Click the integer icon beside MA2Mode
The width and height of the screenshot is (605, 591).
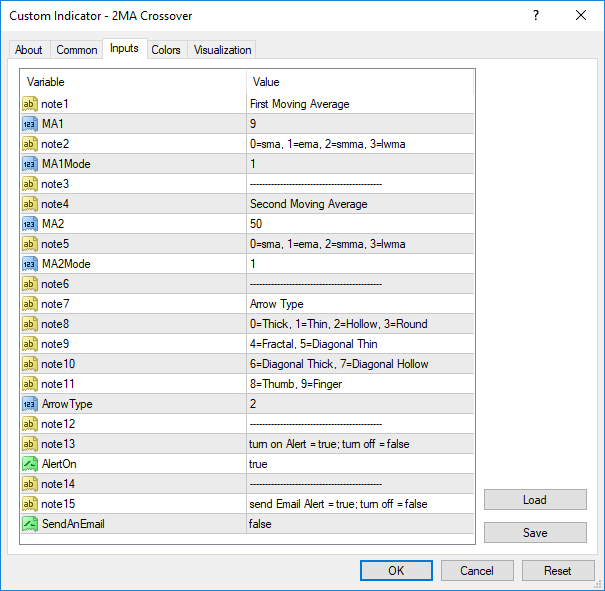coord(30,264)
